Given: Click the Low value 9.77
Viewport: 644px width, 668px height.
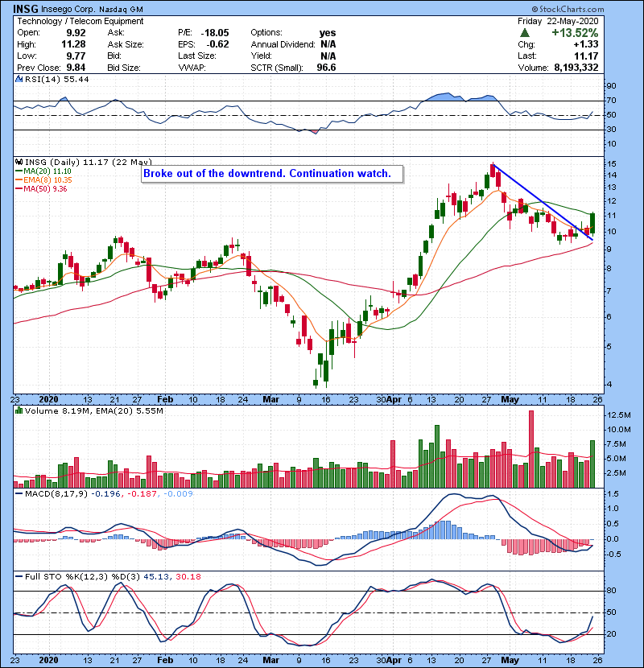Looking at the screenshot, I should (76, 56).
